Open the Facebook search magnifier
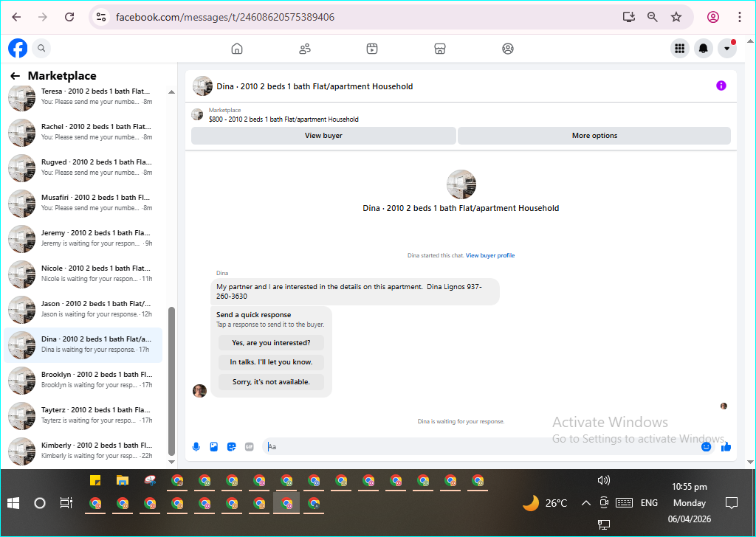The width and height of the screenshot is (756, 537). pyautogui.click(x=41, y=48)
